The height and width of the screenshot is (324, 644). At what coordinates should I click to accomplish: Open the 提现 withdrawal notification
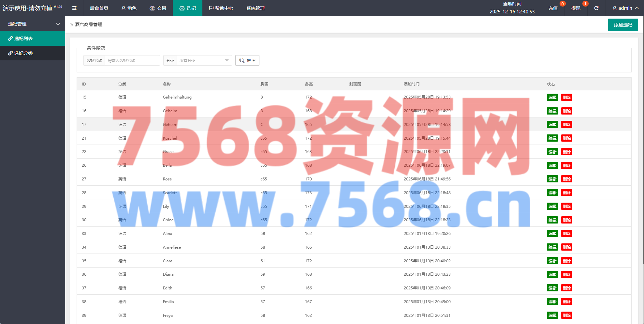tap(576, 8)
